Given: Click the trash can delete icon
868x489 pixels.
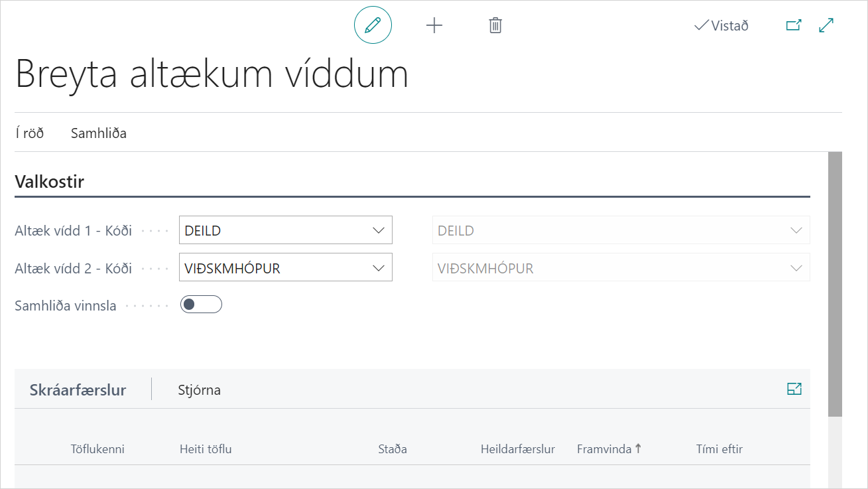Looking at the screenshot, I should (x=495, y=25).
